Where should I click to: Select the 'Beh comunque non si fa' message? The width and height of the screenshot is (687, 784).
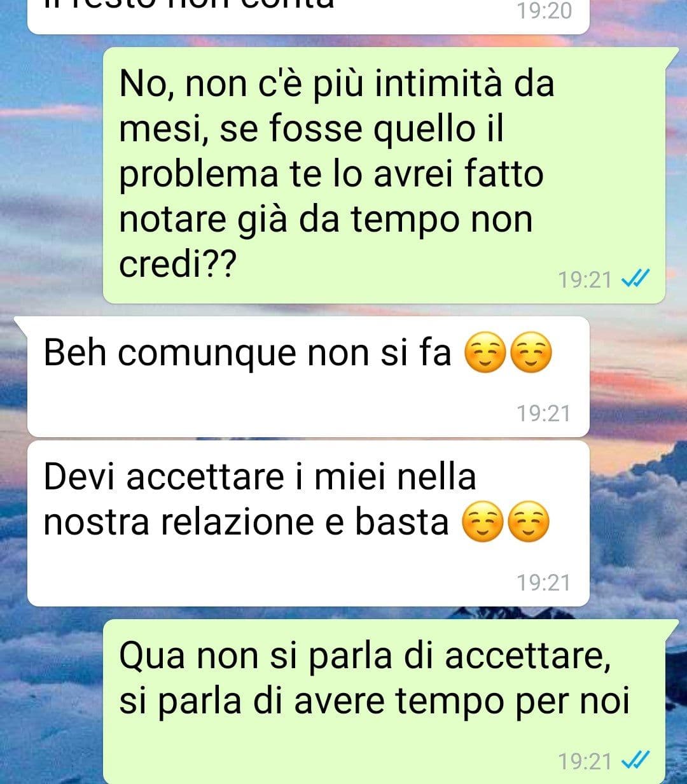308,376
